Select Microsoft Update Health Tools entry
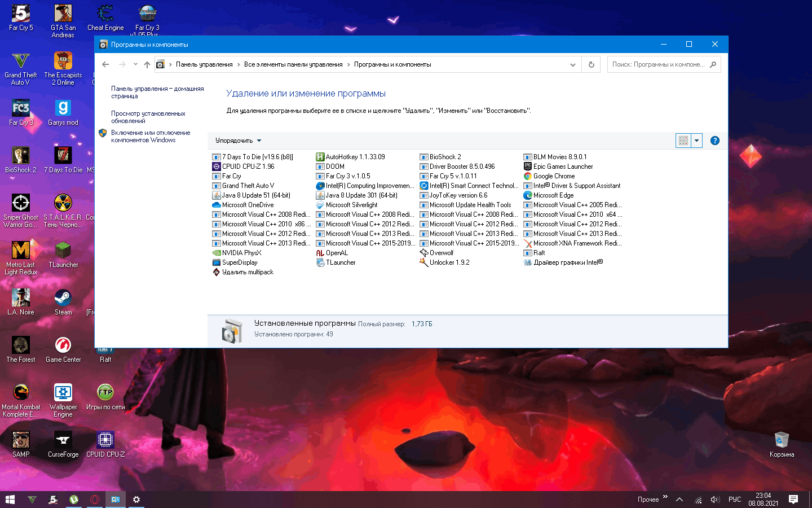Image resolution: width=812 pixels, height=508 pixels. click(466, 205)
